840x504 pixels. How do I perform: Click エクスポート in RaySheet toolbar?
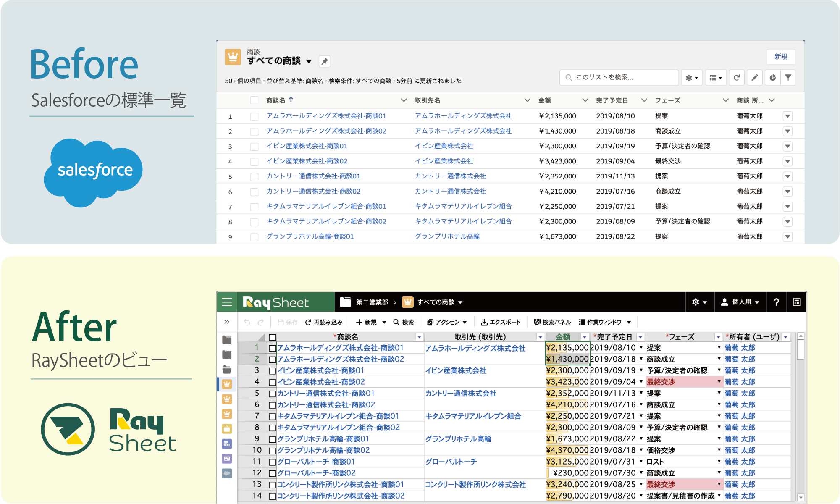click(501, 322)
